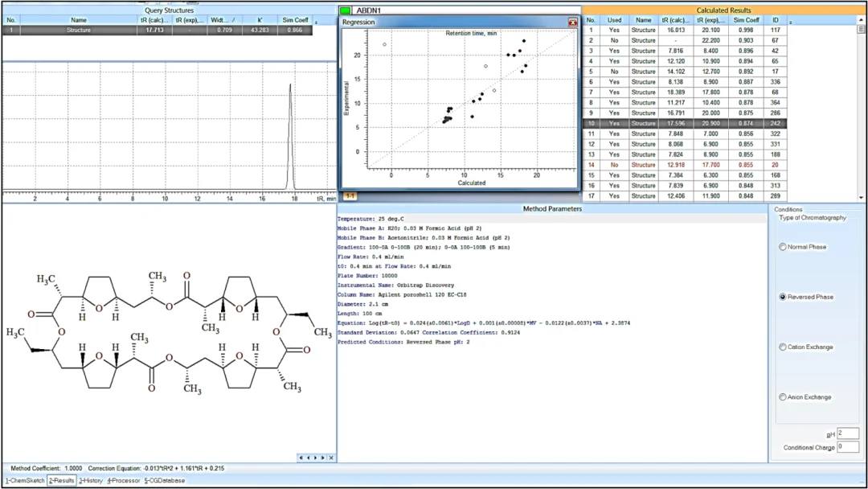Sort Calculated Results by Used column header
The image size is (868, 489).
pos(614,20)
